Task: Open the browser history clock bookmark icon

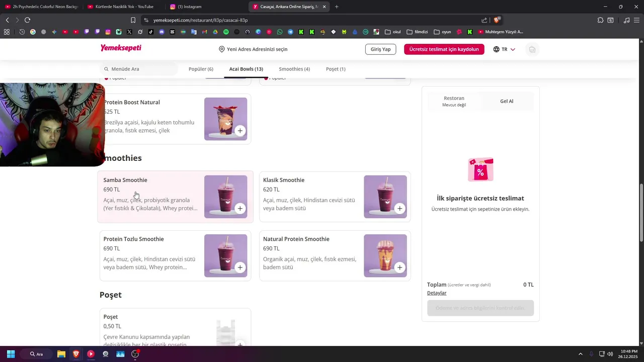Action: (x=22, y=32)
